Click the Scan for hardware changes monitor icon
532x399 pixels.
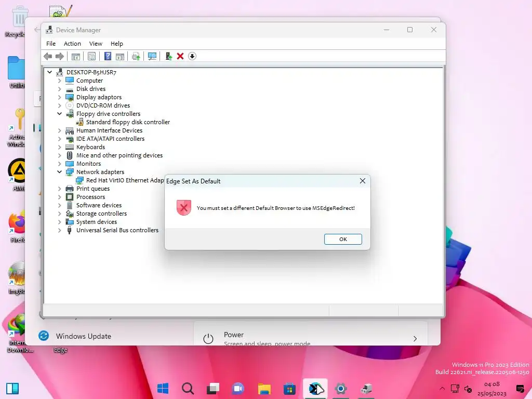pyautogui.click(x=152, y=56)
